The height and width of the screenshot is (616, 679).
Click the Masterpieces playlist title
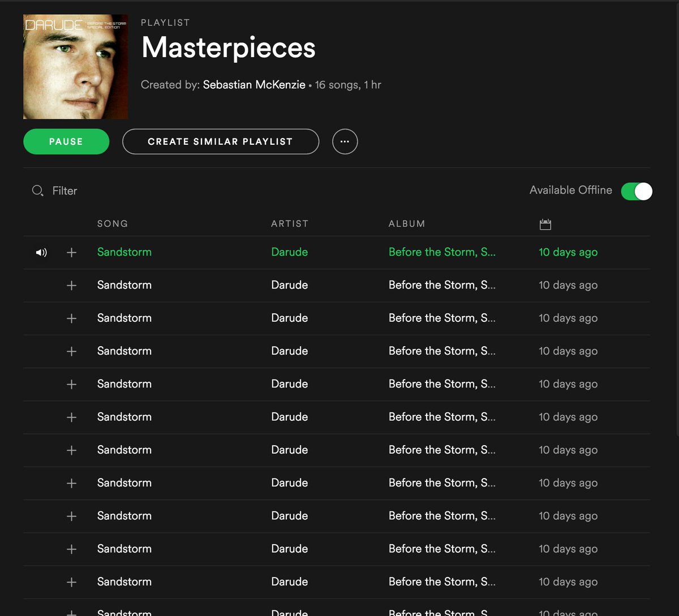229,48
